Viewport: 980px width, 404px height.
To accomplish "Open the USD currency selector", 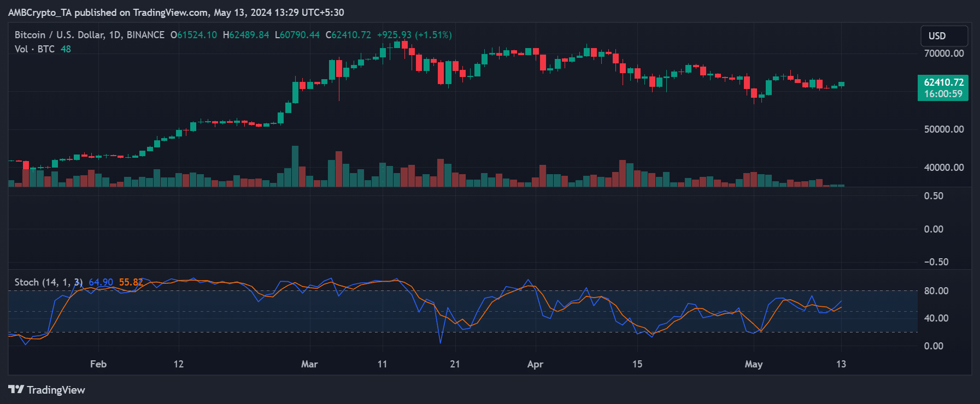I will [x=944, y=36].
